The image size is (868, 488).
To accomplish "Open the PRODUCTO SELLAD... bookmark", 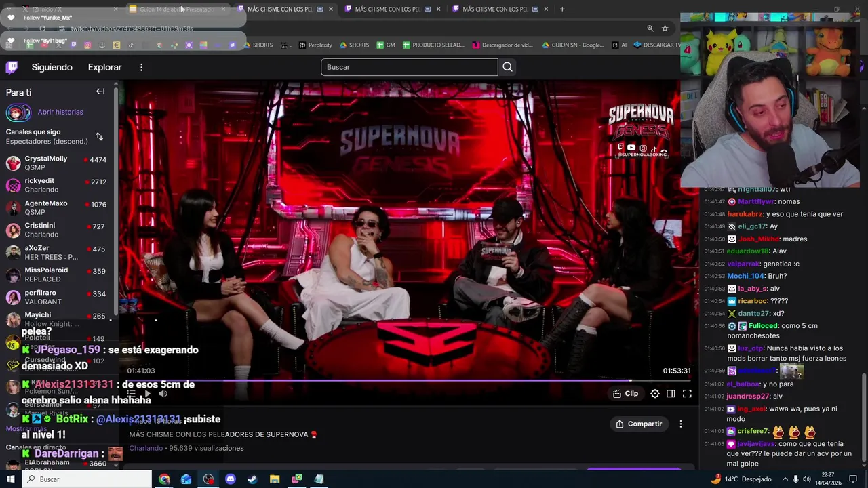I will (433, 45).
